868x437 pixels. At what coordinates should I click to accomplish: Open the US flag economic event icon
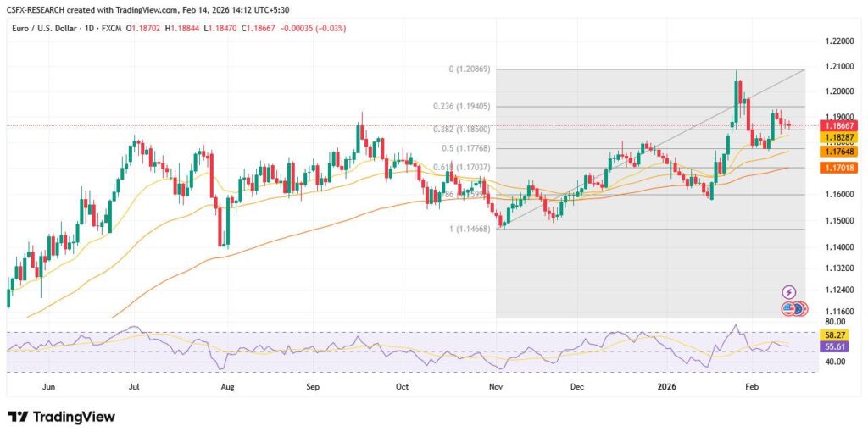point(789,309)
